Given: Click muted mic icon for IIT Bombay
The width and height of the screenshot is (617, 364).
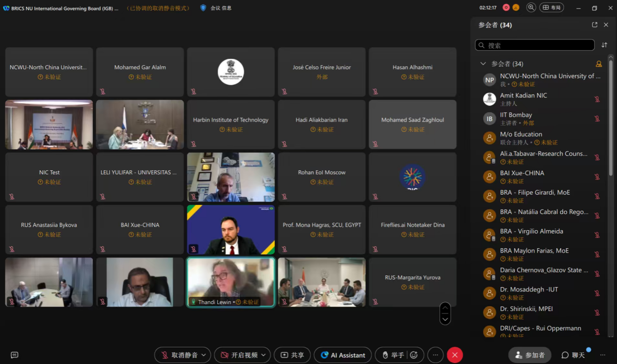Looking at the screenshot, I should pos(597,119).
